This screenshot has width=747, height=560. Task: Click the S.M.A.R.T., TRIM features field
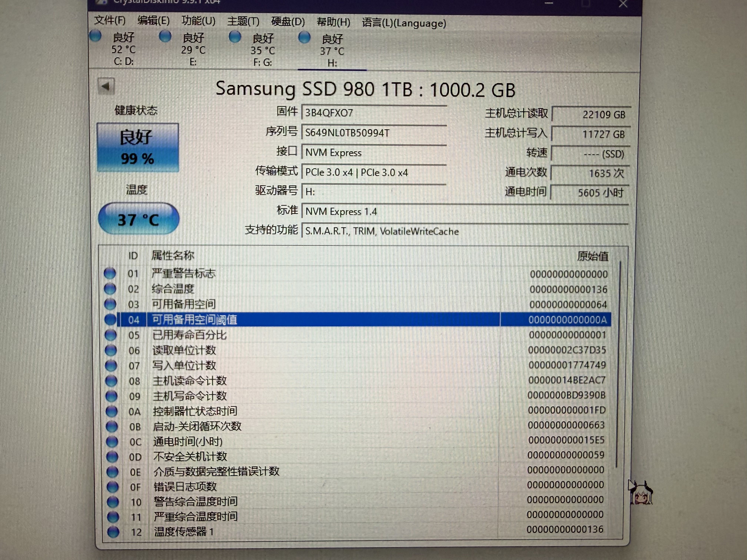pos(465,231)
